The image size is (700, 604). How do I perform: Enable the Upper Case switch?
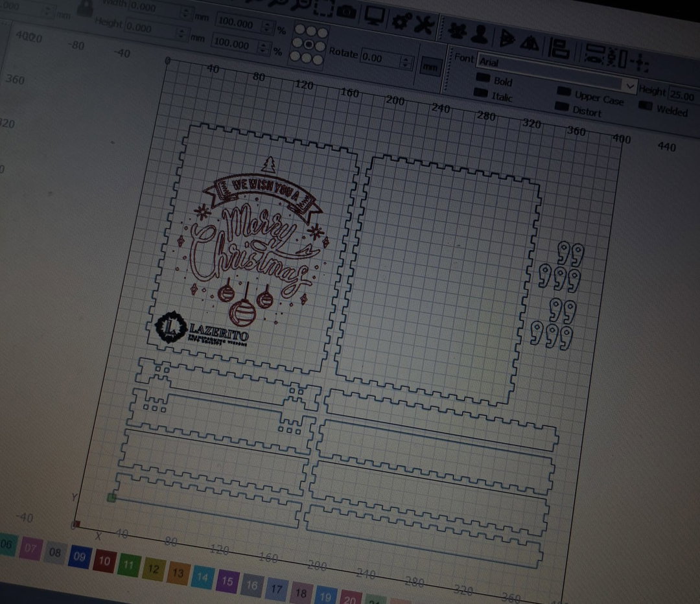tap(564, 91)
